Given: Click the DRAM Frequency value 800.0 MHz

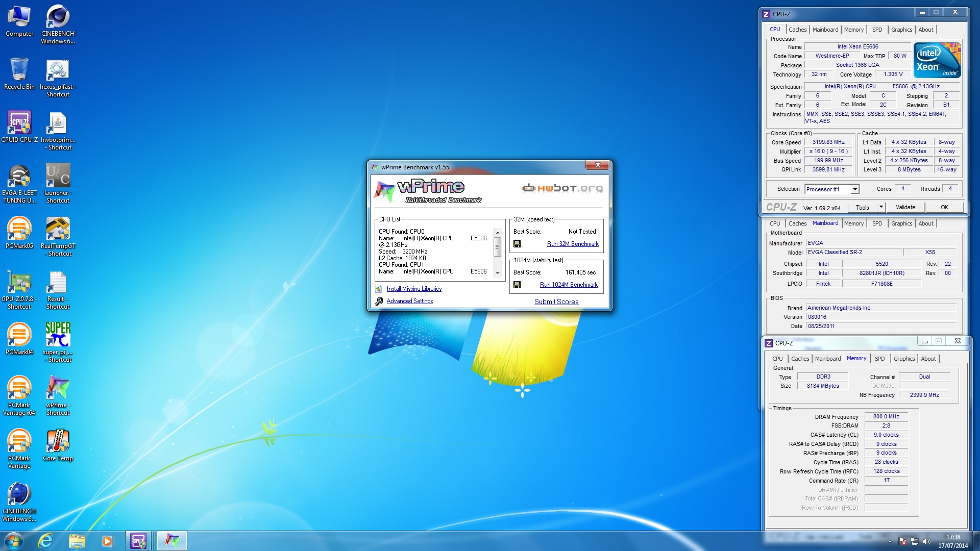Looking at the screenshot, I should coord(886,417).
